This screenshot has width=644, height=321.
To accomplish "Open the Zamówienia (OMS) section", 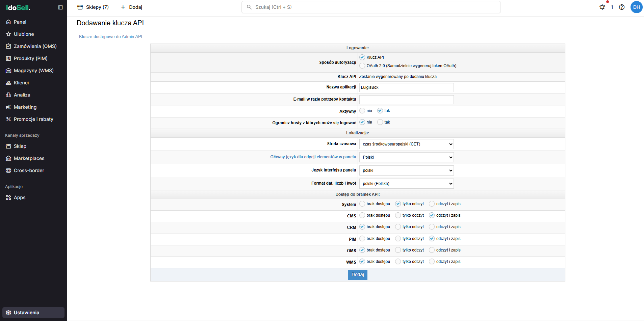I will 35,46.
